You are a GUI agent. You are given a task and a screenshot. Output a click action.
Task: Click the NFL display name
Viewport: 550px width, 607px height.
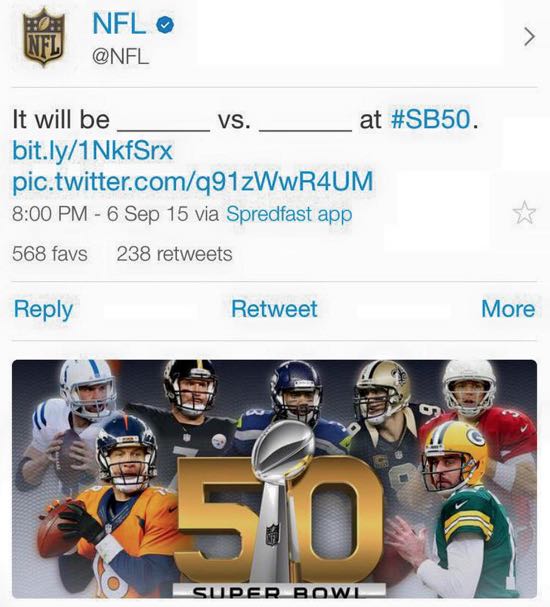coord(119,24)
